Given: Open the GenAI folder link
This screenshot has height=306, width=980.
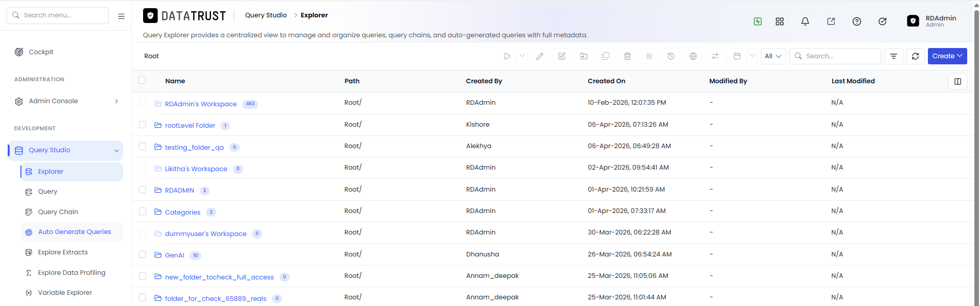Looking at the screenshot, I should [175, 255].
